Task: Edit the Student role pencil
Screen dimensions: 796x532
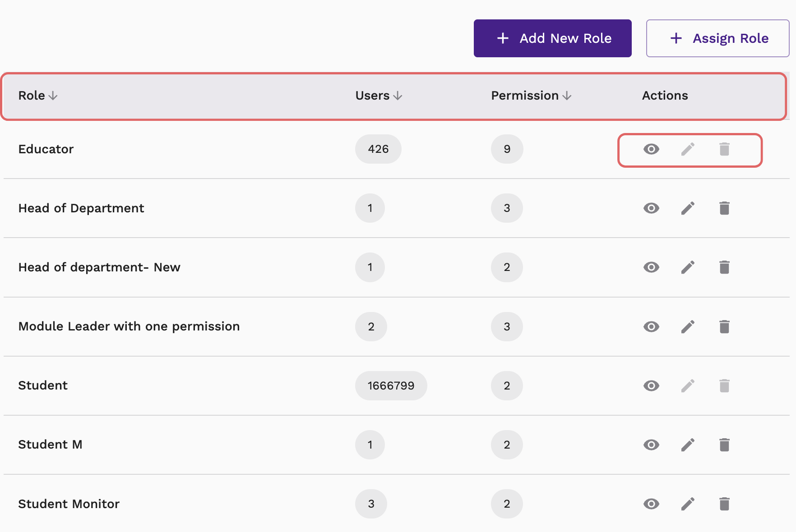Action: (688, 385)
